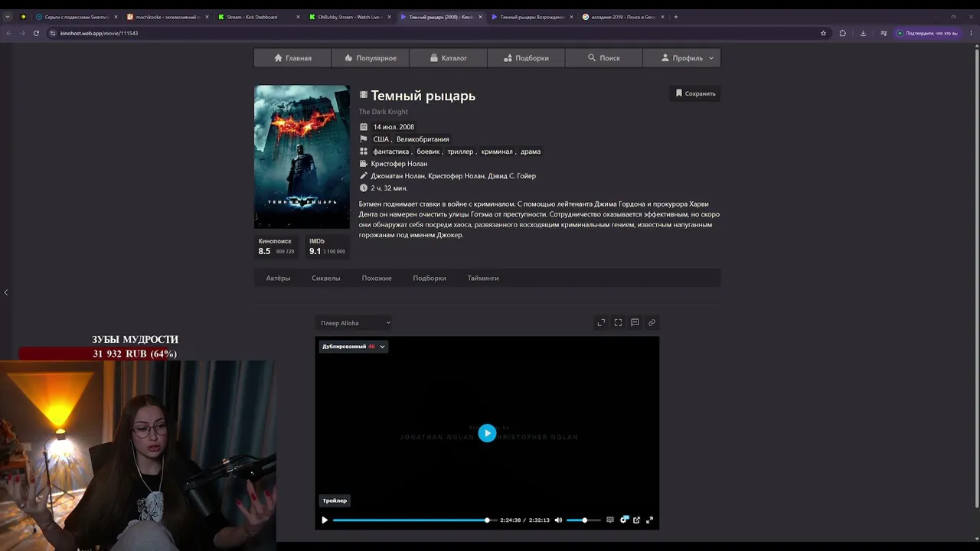Viewport: 980px width, 551px height.
Task: Save the movie with the Сохранить button
Action: point(695,93)
